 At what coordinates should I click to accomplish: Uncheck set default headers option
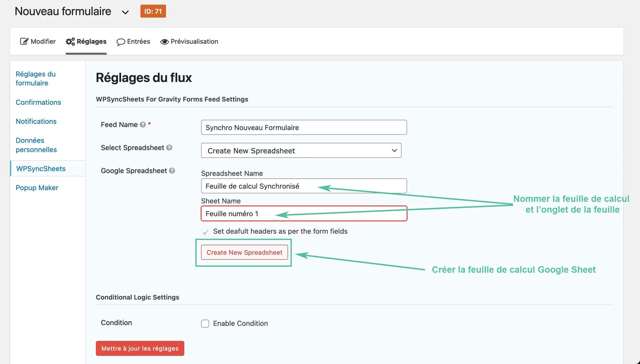(x=205, y=232)
